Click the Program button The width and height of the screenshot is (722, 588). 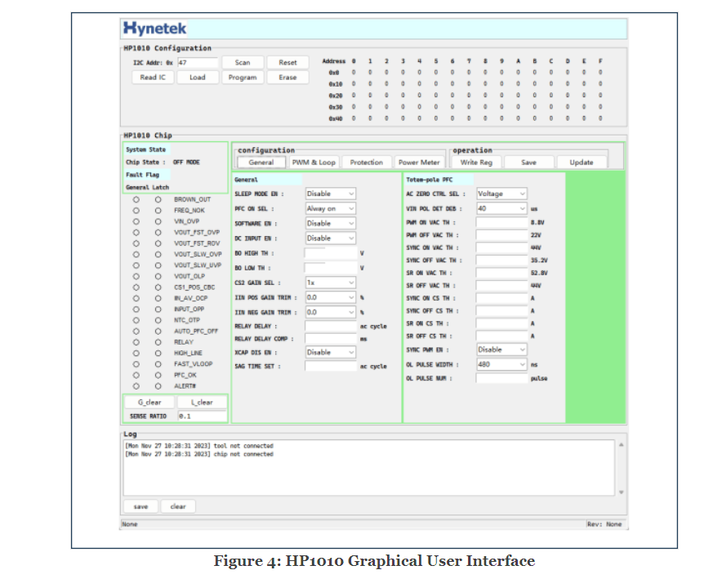(x=243, y=78)
